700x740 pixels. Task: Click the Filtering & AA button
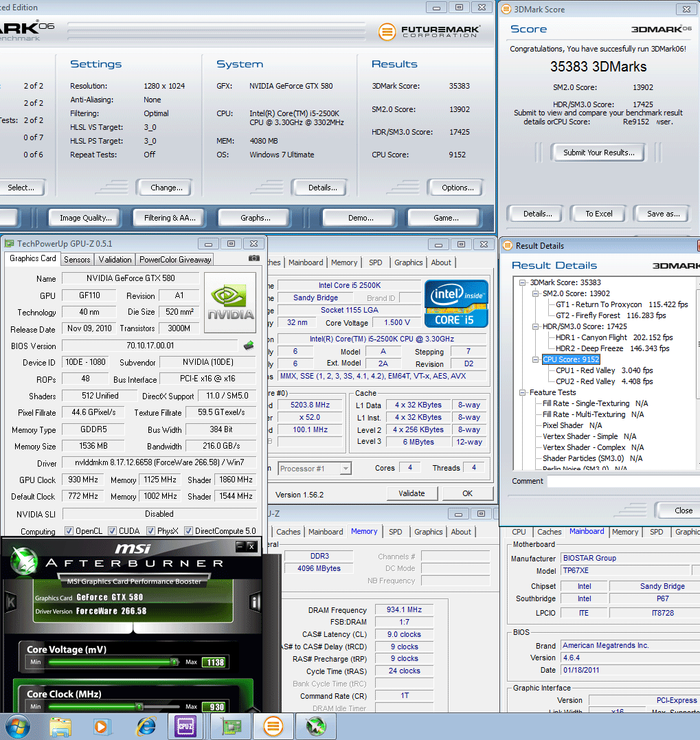tap(170, 218)
